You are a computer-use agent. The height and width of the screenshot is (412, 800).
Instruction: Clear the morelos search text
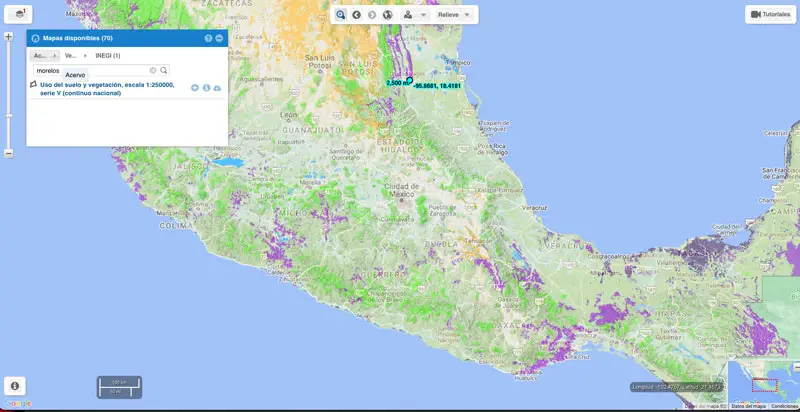pyautogui.click(x=153, y=70)
